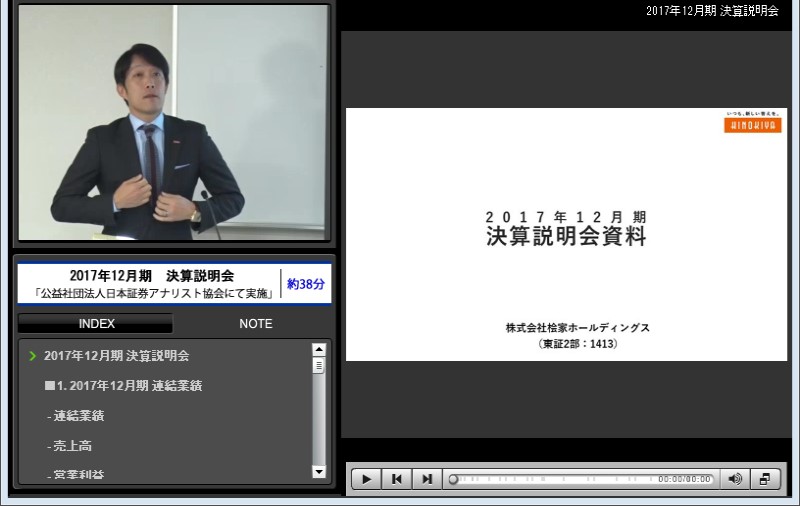Jump to the 連結業績 section
This screenshot has height=506, width=800.
76,416
